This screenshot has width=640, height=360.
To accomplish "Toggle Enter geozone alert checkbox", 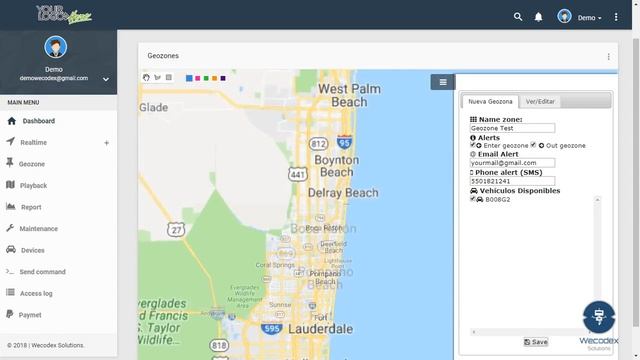I will [x=473, y=145].
